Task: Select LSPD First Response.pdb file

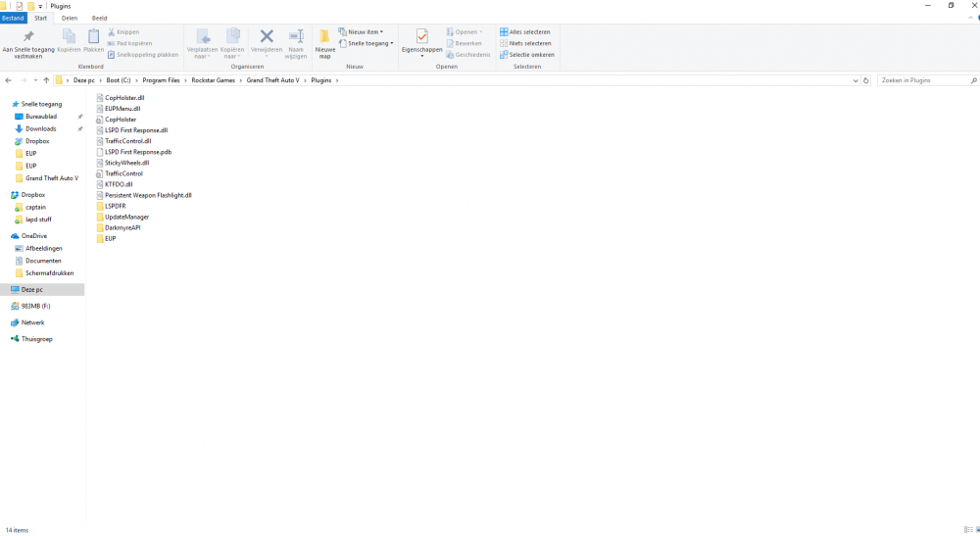Action: [138, 152]
